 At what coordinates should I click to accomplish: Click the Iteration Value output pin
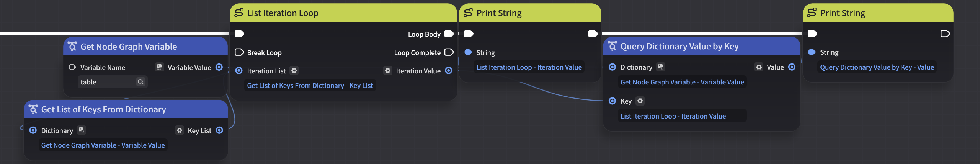tap(449, 71)
